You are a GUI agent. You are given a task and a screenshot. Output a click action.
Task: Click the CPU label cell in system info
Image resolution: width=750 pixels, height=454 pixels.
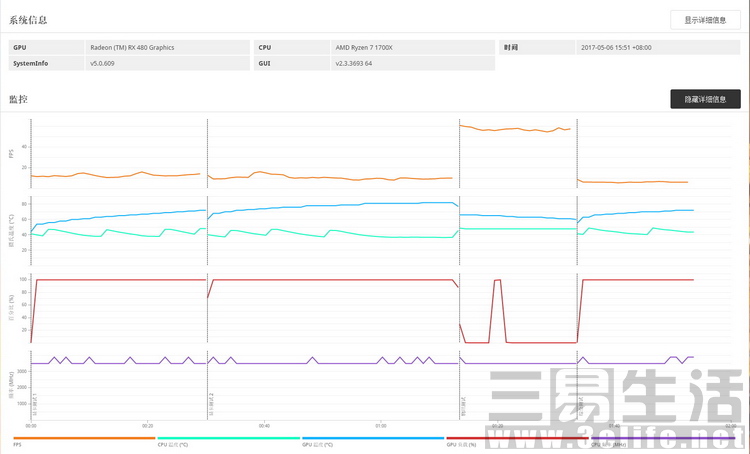291,47
